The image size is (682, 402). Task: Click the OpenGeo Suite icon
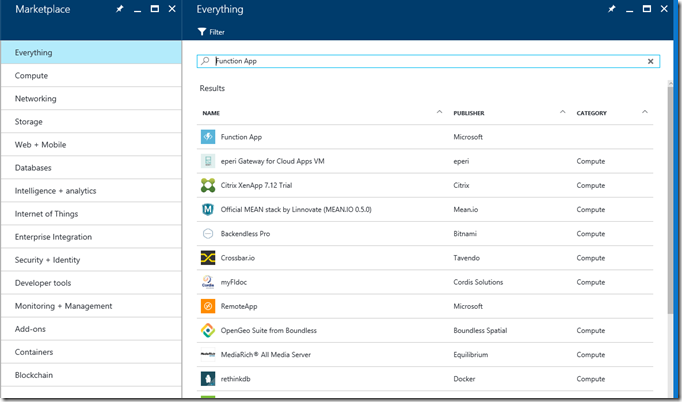[x=208, y=330]
